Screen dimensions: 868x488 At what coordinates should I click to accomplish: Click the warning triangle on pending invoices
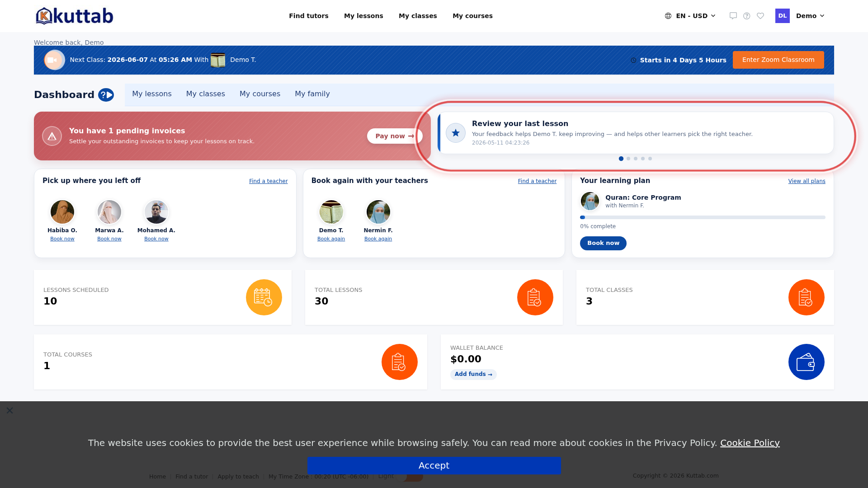(x=52, y=136)
